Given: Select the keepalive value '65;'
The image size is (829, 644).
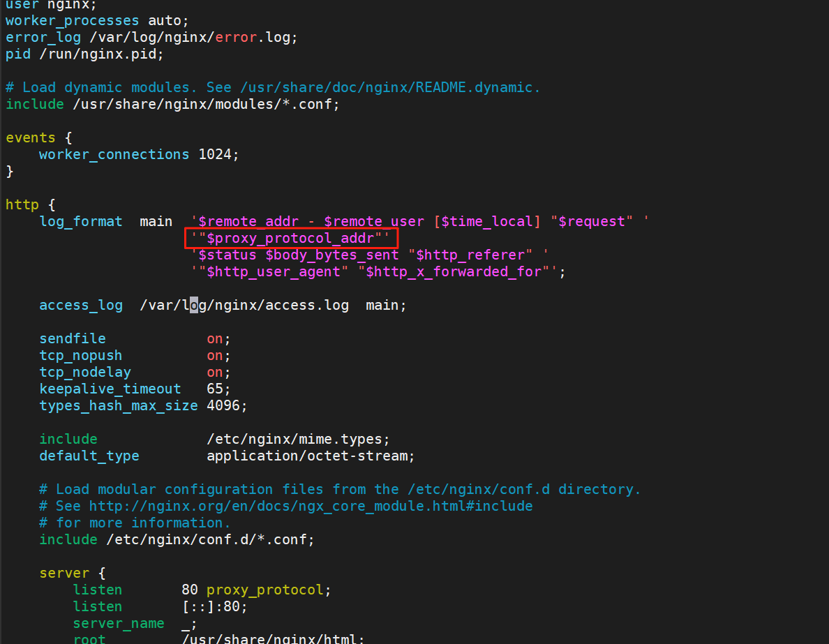Looking at the screenshot, I should (x=219, y=389).
